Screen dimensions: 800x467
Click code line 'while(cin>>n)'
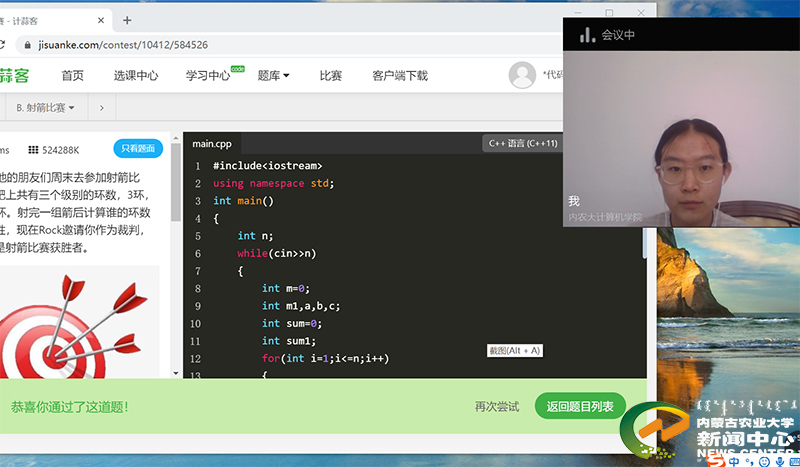[277, 253]
